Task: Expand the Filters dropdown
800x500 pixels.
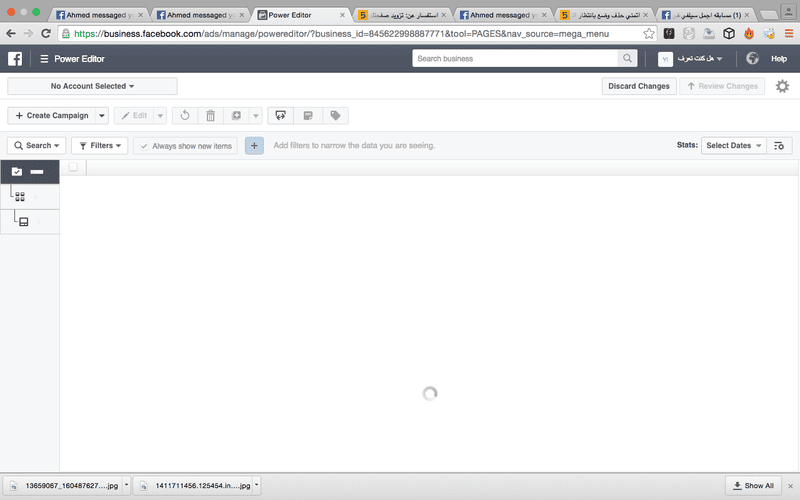Action: pos(99,146)
